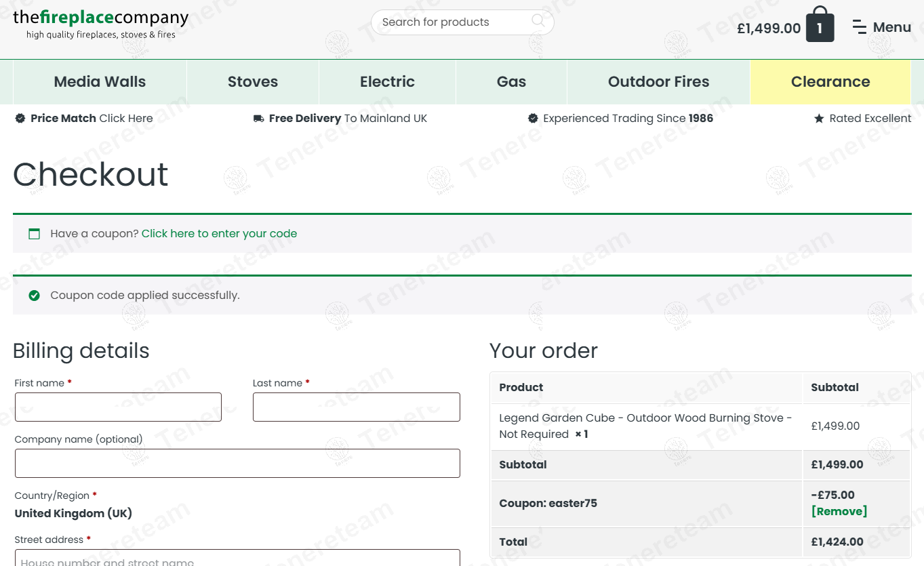Click the search magnifier icon
This screenshot has height=566, width=924.
point(538,21)
